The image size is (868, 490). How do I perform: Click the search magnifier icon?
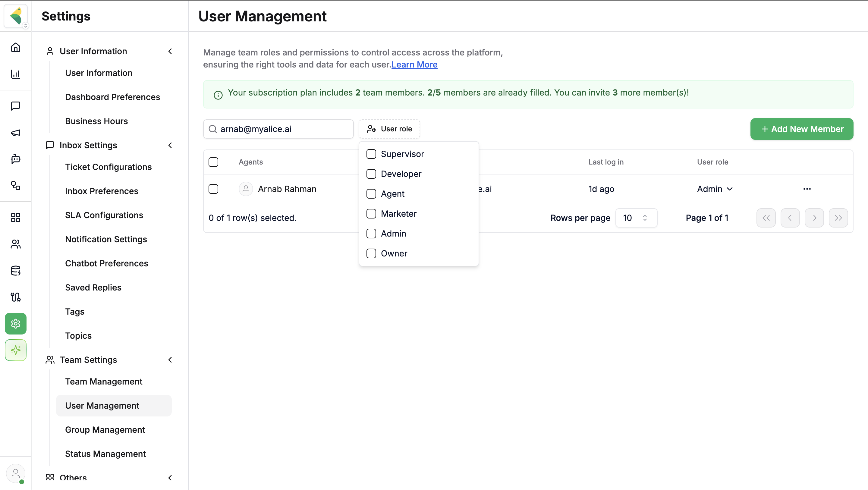coord(212,129)
